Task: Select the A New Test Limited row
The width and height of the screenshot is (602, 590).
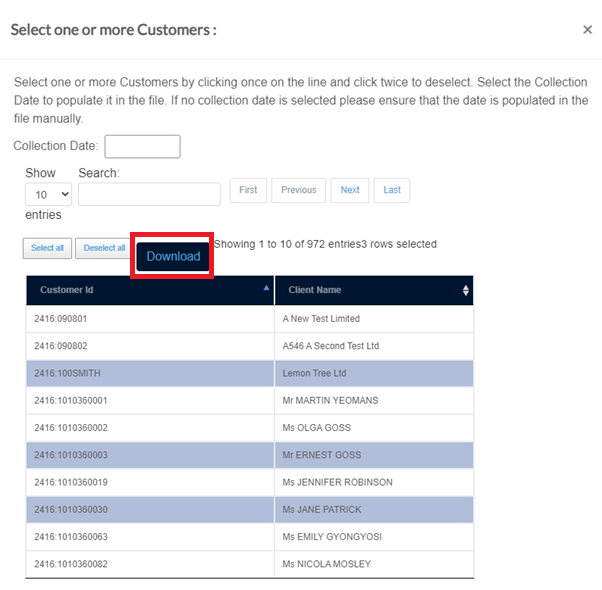Action: click(x=250, y=319)
